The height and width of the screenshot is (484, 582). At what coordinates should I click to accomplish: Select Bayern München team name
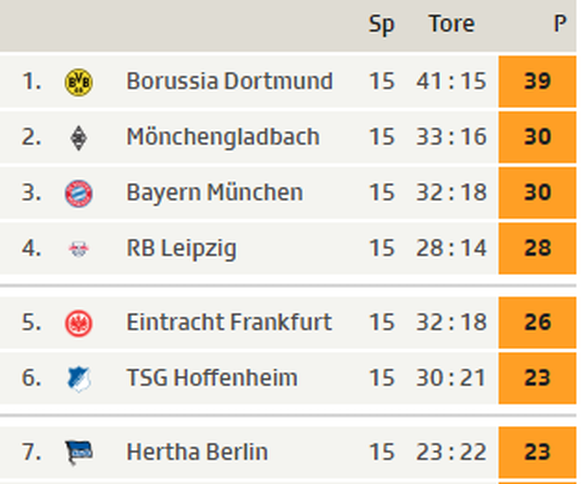215,193
